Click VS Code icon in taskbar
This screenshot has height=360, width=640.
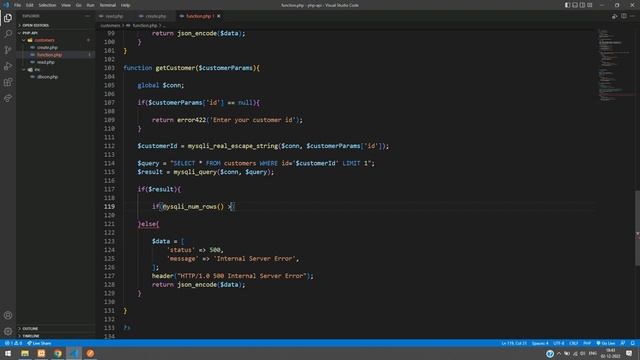74,353
